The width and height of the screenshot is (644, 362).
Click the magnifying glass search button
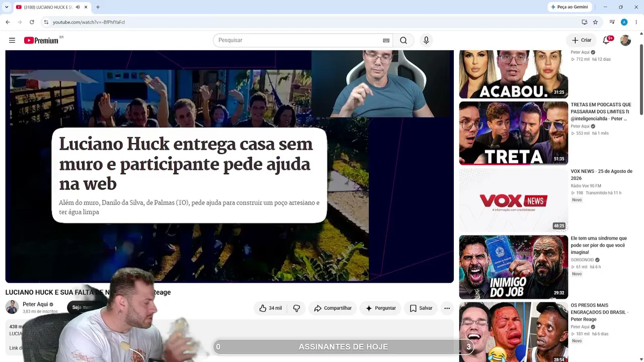[404, 40]
